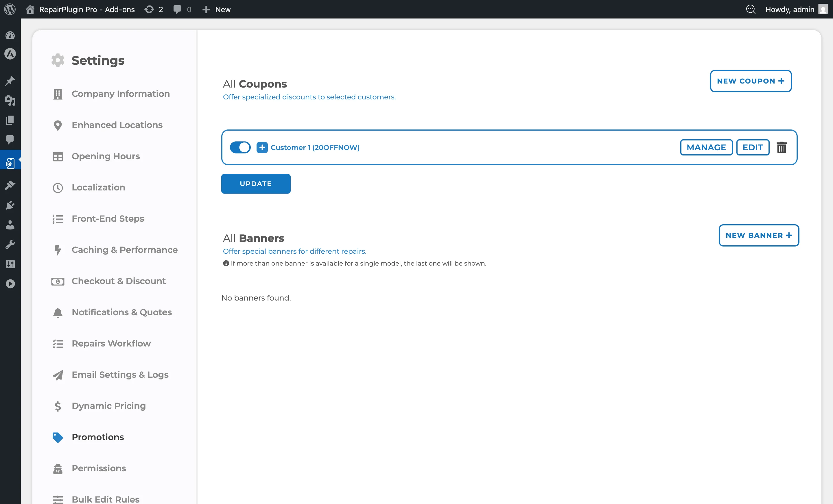Image resolution: width=833 pixels, height=504 pixels.
Task: Open the Comments bubble in admin bar
Action: pyautogui.click(x=182, y=9)
